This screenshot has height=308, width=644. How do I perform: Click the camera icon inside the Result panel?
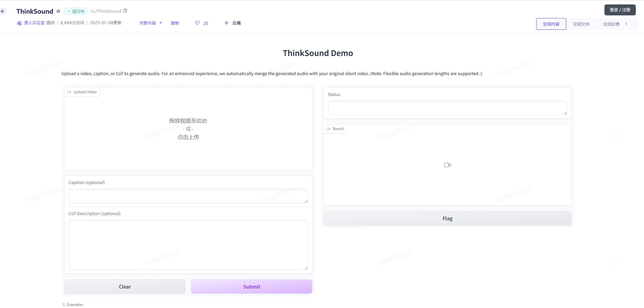coord(447,165)
